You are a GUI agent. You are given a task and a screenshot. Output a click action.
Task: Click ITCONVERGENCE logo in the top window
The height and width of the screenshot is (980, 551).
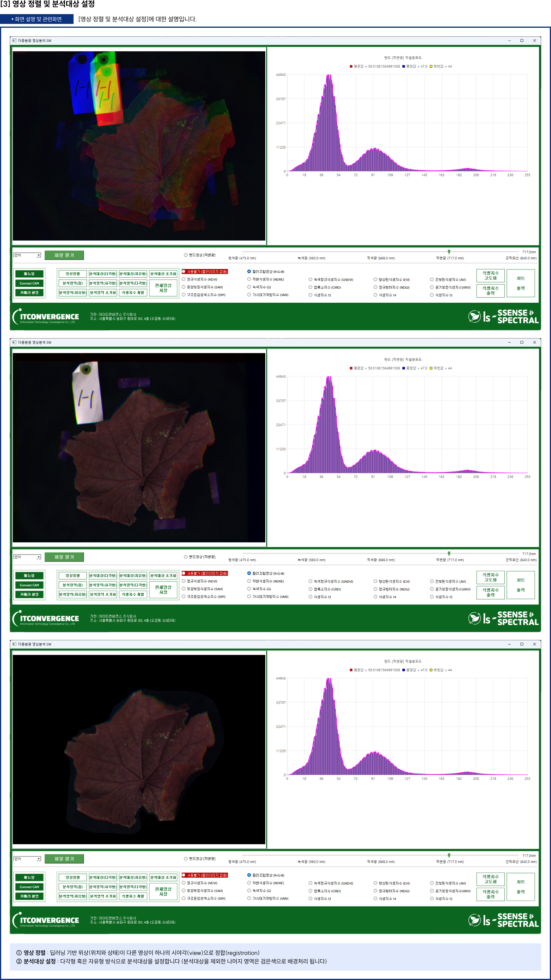[x=46, y=317]
